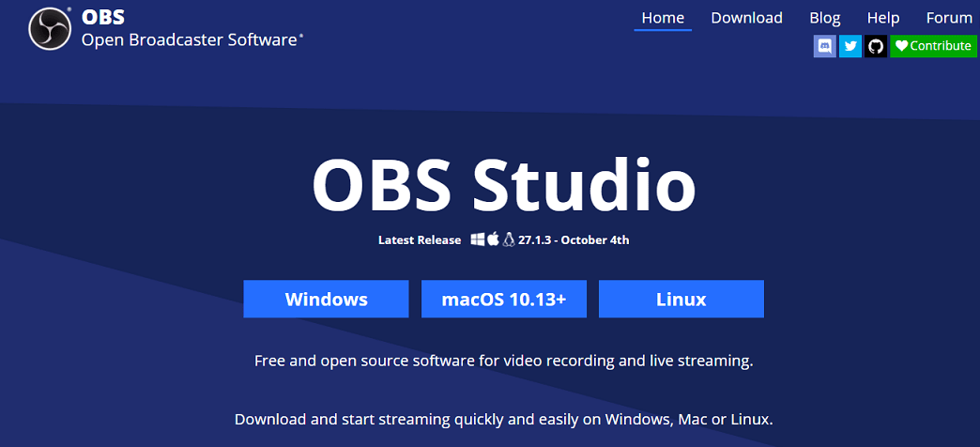The width and height of the screenshot is (980, 447).
Task: Click the Download and start streaming quickly text
Action: [x=504, y=418]
